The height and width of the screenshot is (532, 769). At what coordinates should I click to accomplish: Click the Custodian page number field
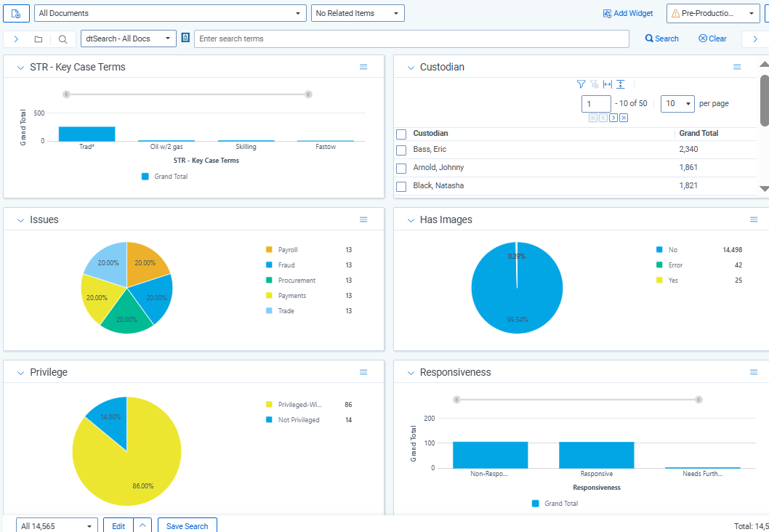coord(596,103)
